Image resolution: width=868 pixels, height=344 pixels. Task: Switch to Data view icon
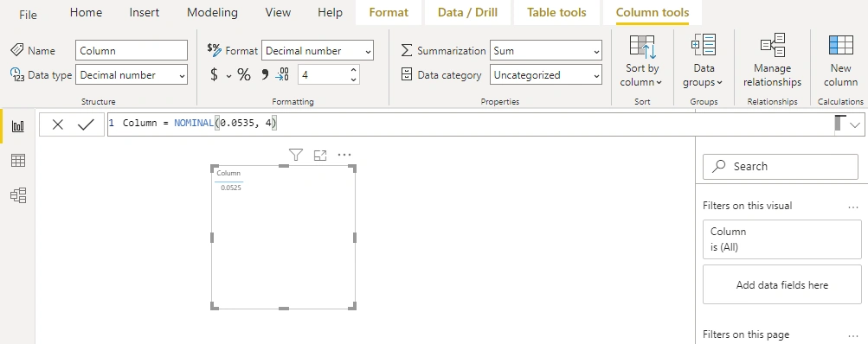click(18, 161)
